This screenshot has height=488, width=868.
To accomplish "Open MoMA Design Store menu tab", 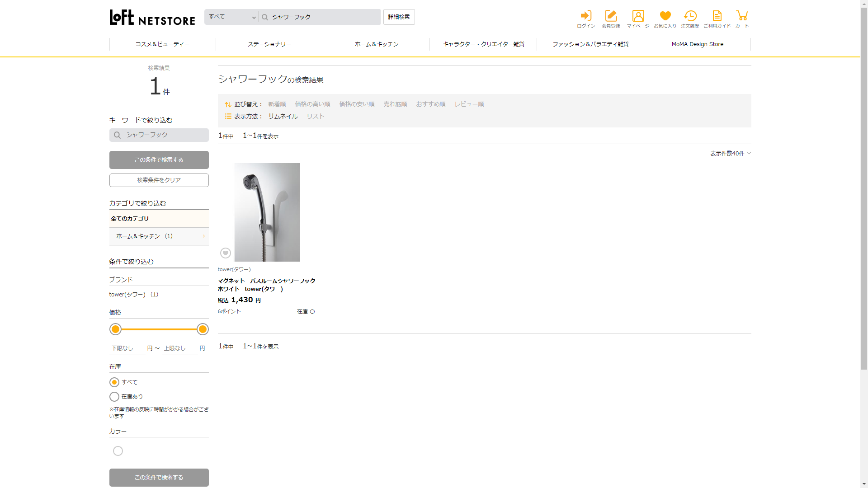I will 697,44.
